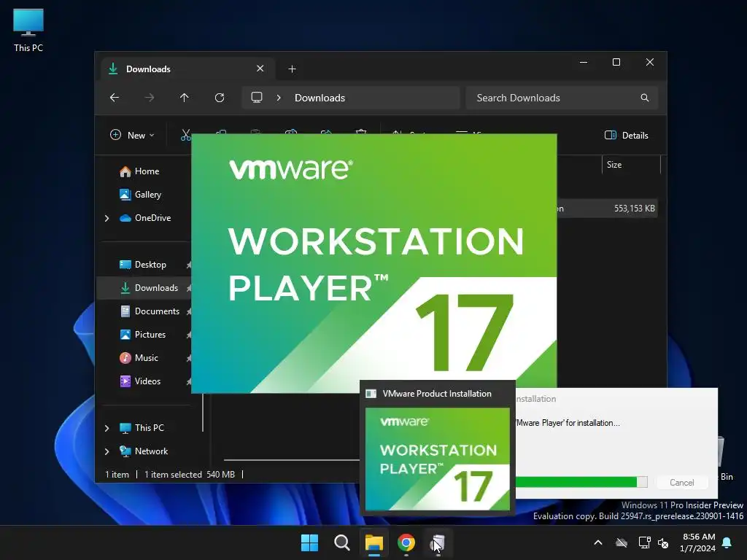The height and width of the screenshot is (560, 747).
Task: Click File Explorer on the taskbar
Action: 374,542
